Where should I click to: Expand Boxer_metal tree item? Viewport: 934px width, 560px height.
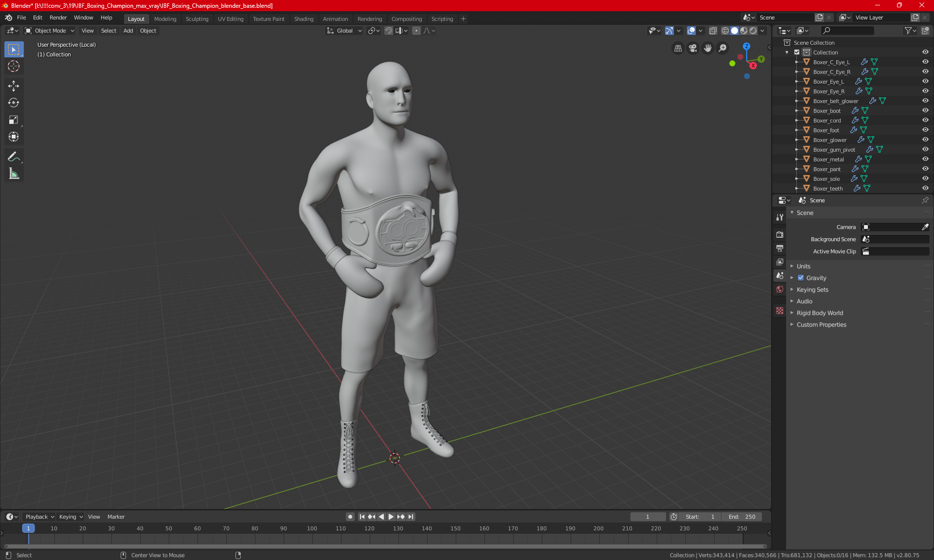pyautogui.click(x=796, y=159)
